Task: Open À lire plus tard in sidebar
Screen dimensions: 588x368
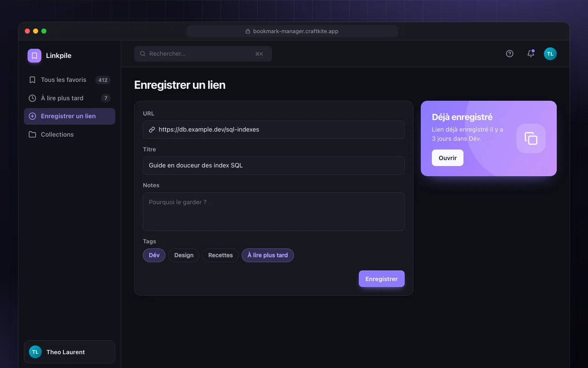Action: [69, 98]
